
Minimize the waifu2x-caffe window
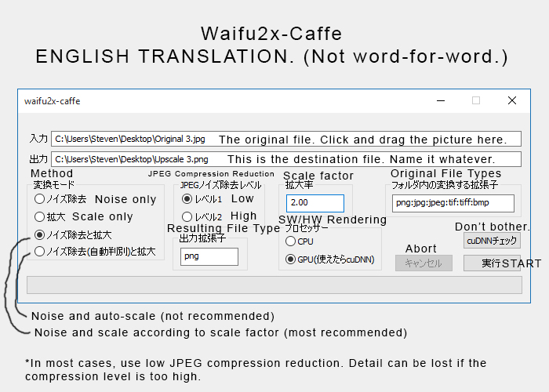coord(441,101)
